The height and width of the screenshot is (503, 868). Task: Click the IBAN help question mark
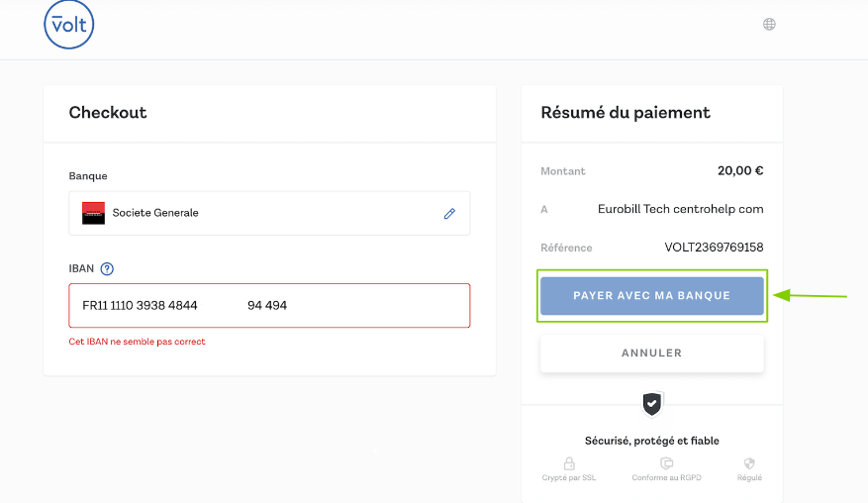pyautogui.click(x=107, y=268)
